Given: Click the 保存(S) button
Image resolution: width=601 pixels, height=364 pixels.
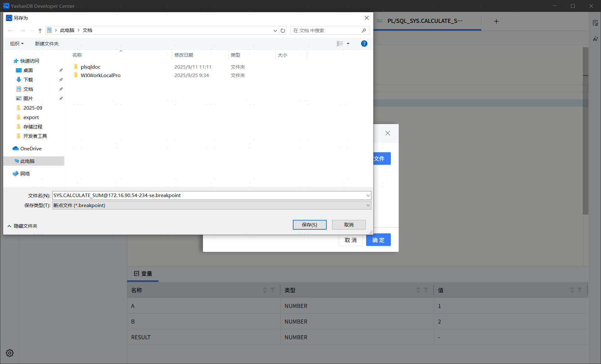Looking at the screenshot, I should pos(309,225).
